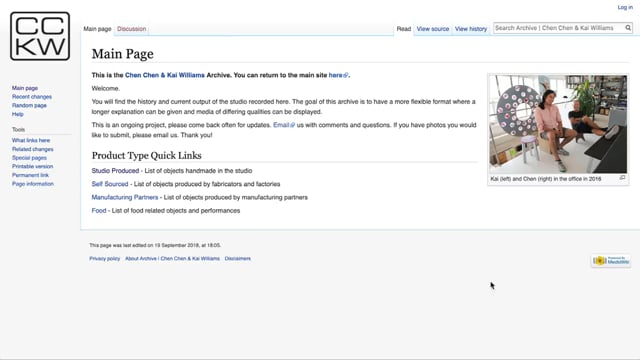640x360 pixels.
Task: Click the 'Main Page' heading
Action: (122, 54)
